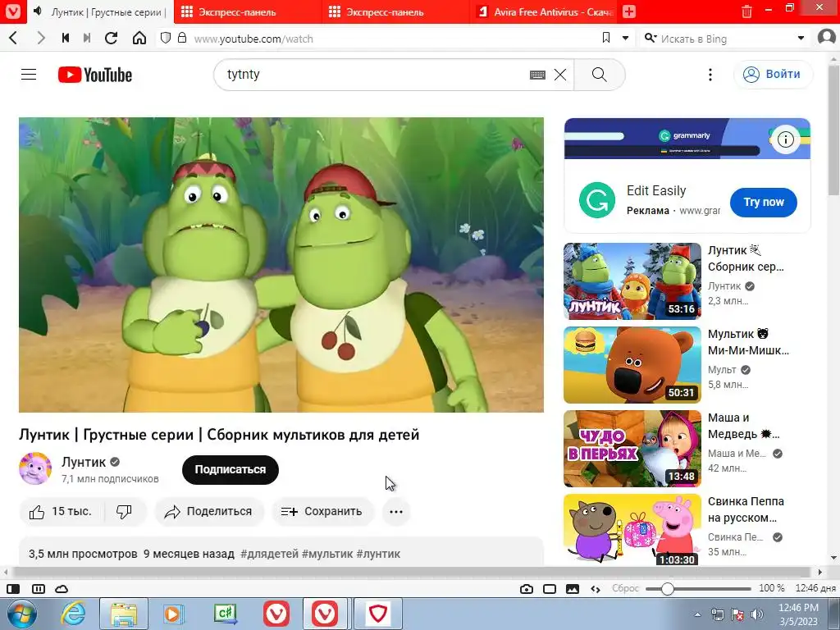Open Windows Explorer folder on taskbar
The image size is (840, 630).
(x=124, y=614)
